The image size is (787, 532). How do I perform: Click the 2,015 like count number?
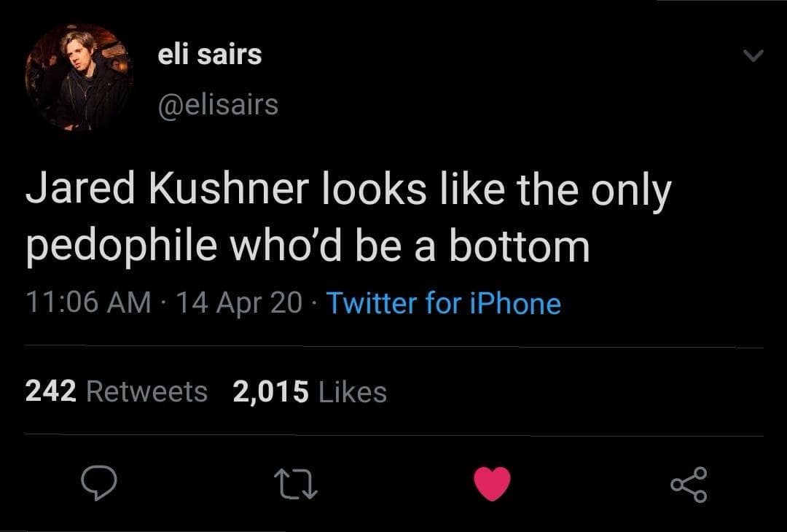270,392
